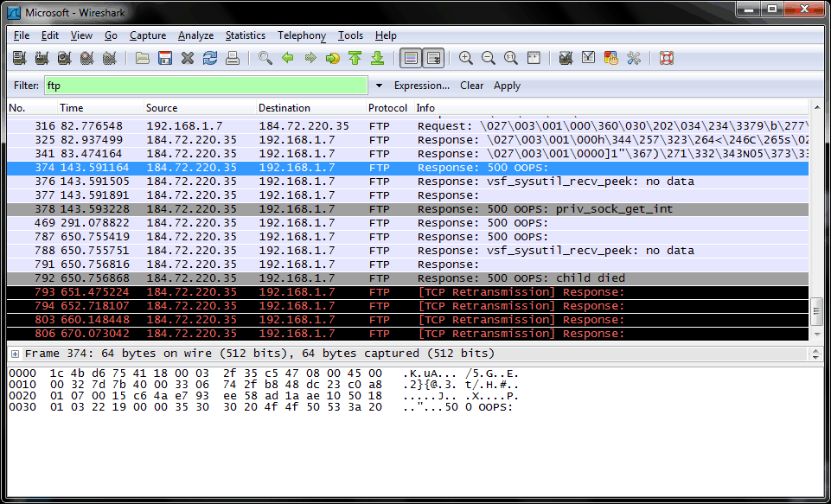This screenshot has height=504, width=831.
Task: Open help via lifebuoy icon
Action: [667, 58]
